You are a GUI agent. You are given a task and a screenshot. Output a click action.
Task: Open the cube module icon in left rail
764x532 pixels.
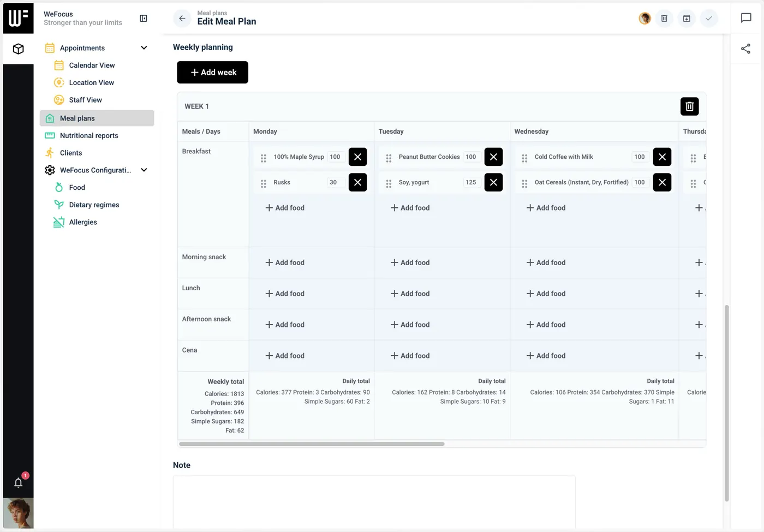(18, 49)
